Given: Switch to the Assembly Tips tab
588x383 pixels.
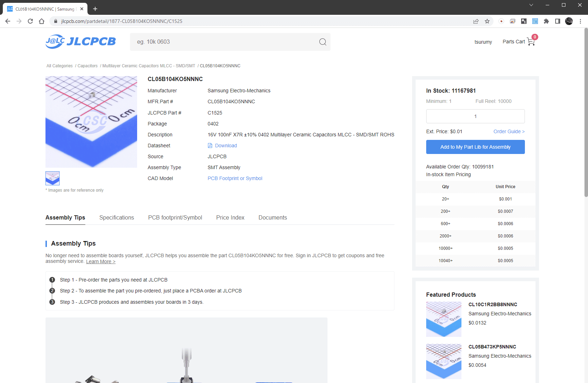Looking at the screenshot, I should pyautogui.click(x=65, y=217).
